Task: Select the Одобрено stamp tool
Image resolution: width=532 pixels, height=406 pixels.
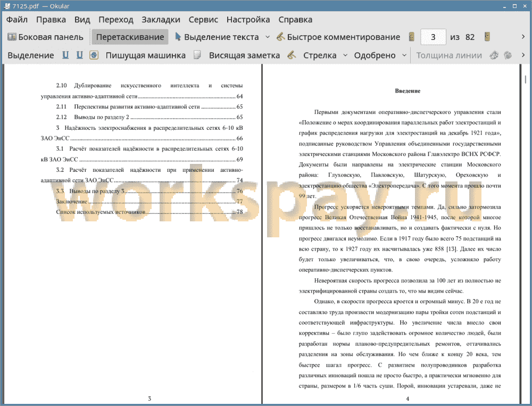Action: 375,55
